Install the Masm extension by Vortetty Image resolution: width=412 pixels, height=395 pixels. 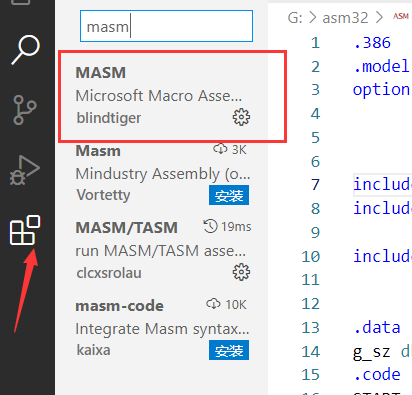tap(229, 195)
